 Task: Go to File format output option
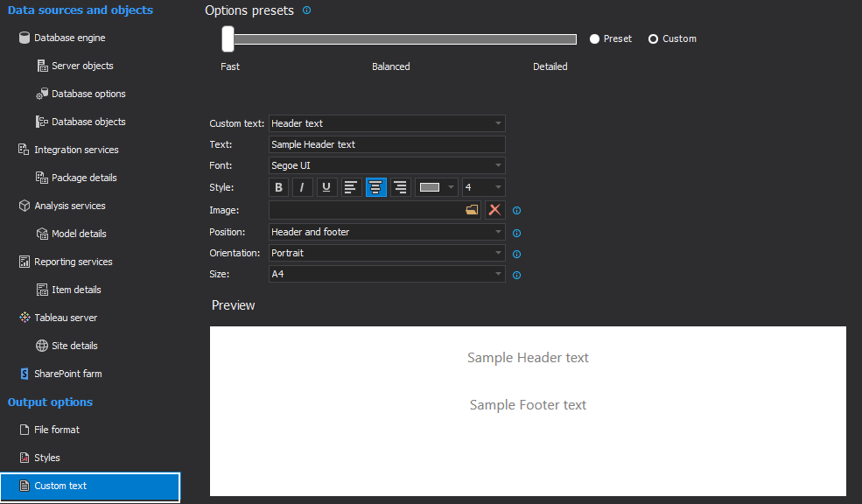coord(57,430)
